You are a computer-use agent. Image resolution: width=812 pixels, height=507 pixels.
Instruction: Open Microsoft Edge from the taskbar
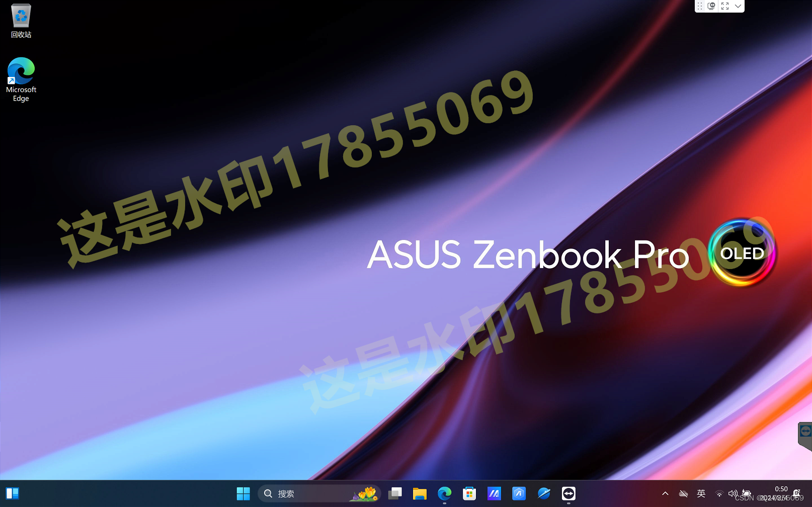[444, 494]
